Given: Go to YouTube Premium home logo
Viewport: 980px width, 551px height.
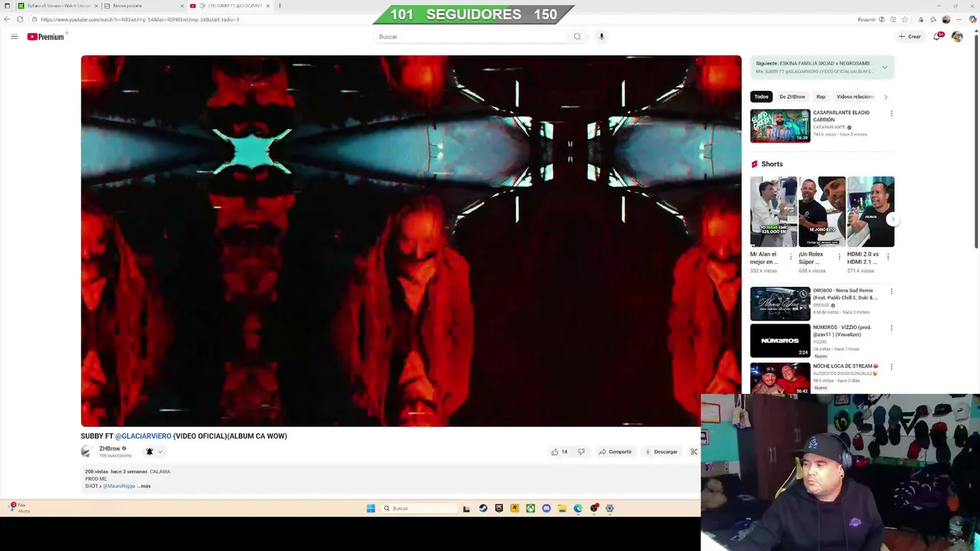Looking at the screenshot, I should 46,37.
